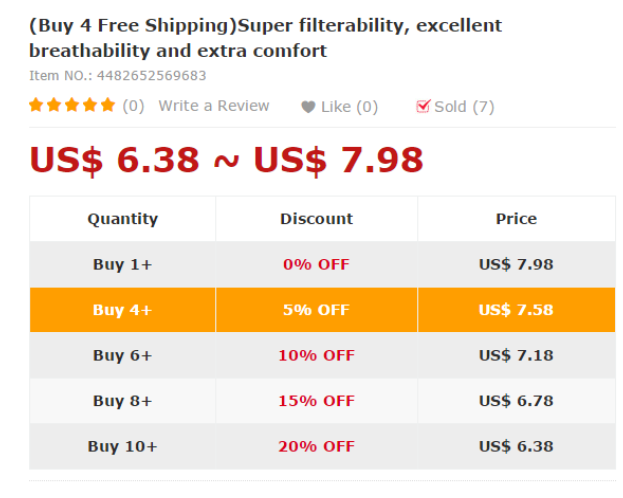The height and width of the screenshot is (498, 623).
Task: Click the Quantity column header
Action: click(x=122, y=219)
